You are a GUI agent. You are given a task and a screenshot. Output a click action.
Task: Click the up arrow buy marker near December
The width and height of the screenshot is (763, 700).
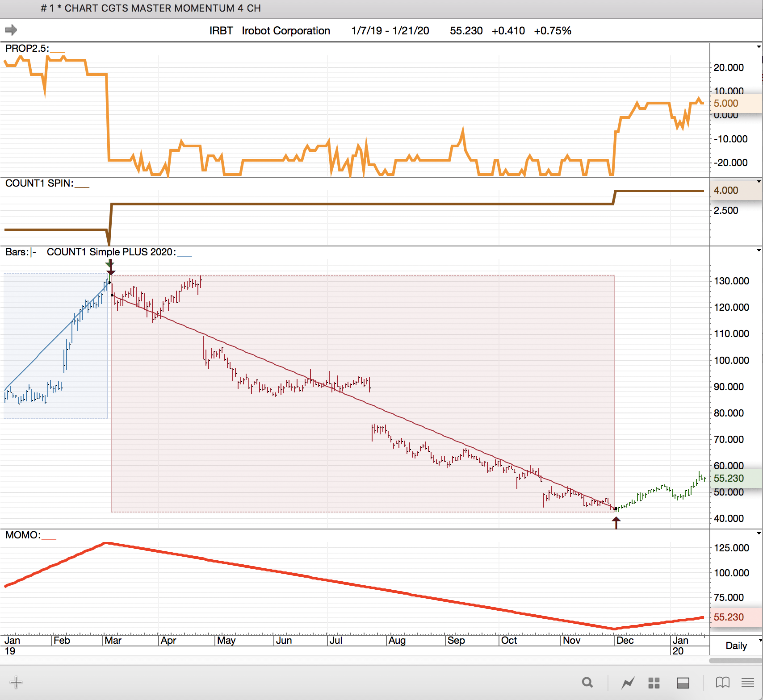pyautogui.click(x=616, y=522)
